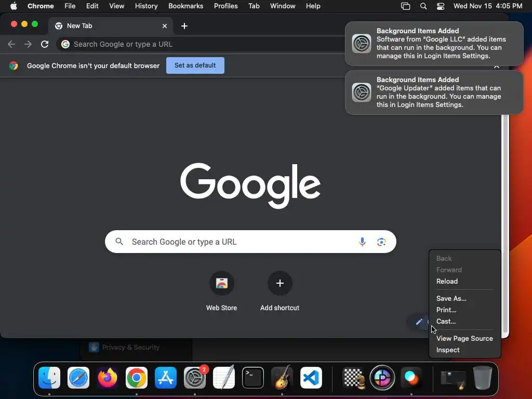This screenshot has height=399, width=532.
Task: Click the Add shortcut plus button
Action: [x=280, y=283]
